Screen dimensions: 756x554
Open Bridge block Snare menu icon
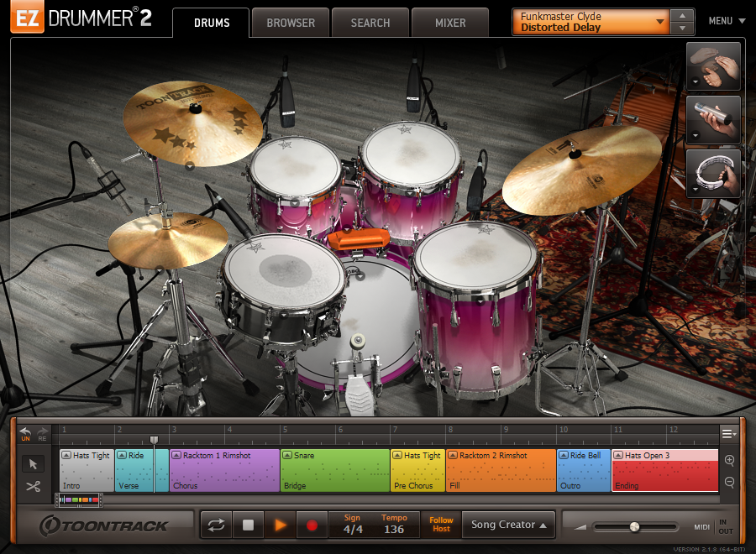(287, 455)
